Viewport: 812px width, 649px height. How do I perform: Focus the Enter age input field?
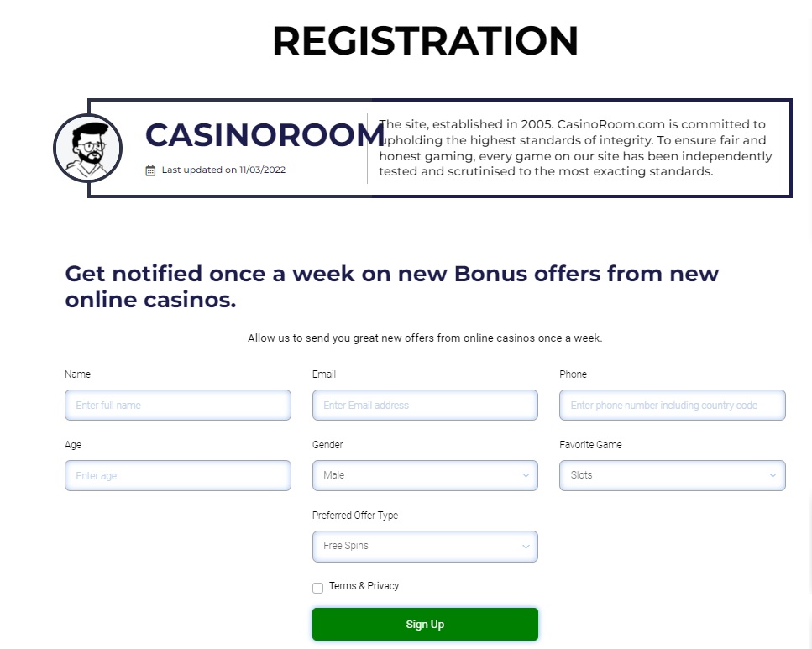[x=178, y=475]
